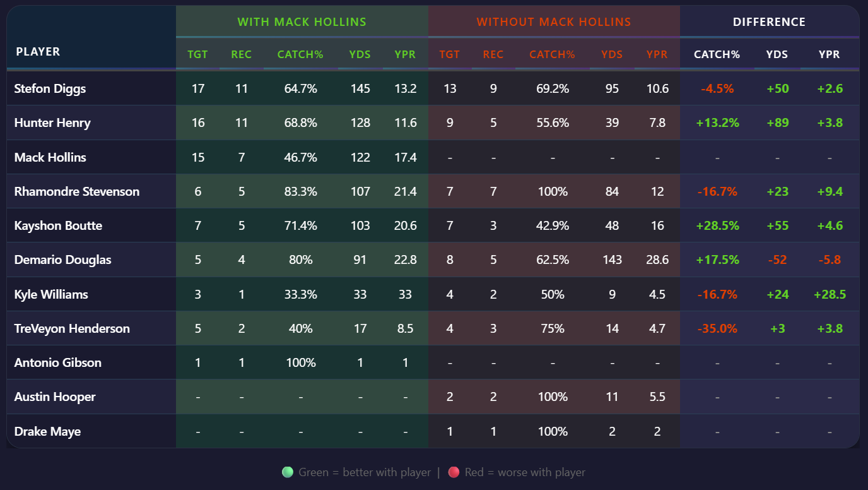Select the Demario Douglas row name
The height and width of the screenshot is (490, 868).
pyautogui.click(x=62, y=260)
